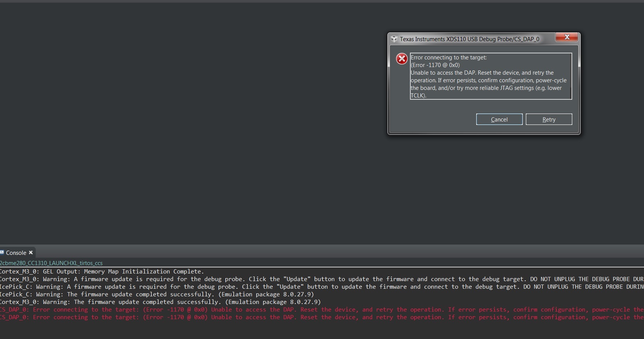
Task: Click the bme280_CC1310_LAUNCHXL_tirtos_ccs console title
Action: click(x=51, y=263)
